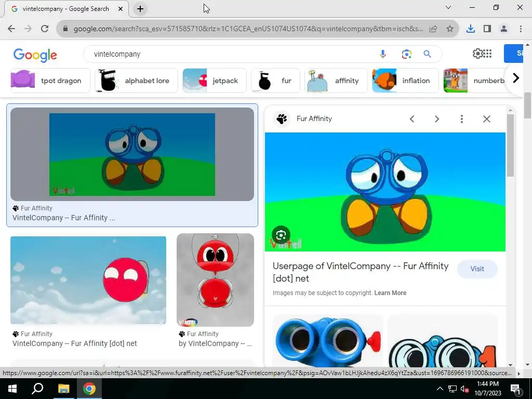This screenshot has width=532, height=399.
Task: Click the 'VintelCompany -- Fur Affinity ...' caption
Action: click(64, 218)
